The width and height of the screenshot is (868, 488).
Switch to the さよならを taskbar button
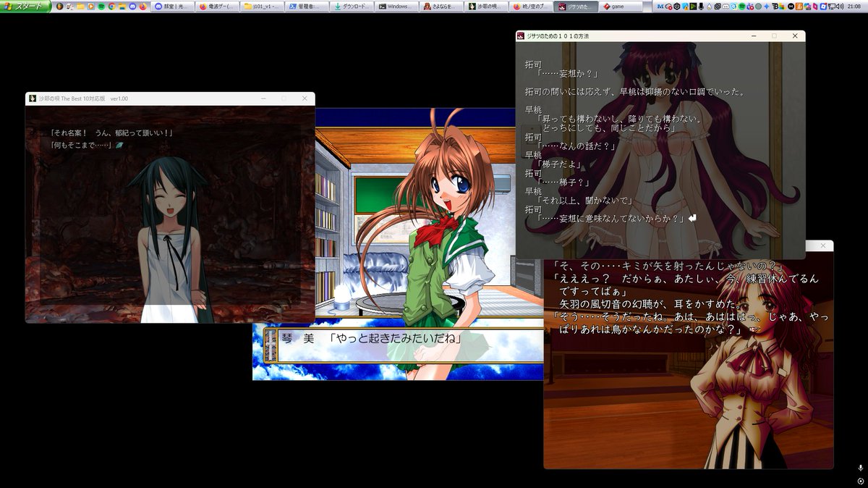pos(440,7)
